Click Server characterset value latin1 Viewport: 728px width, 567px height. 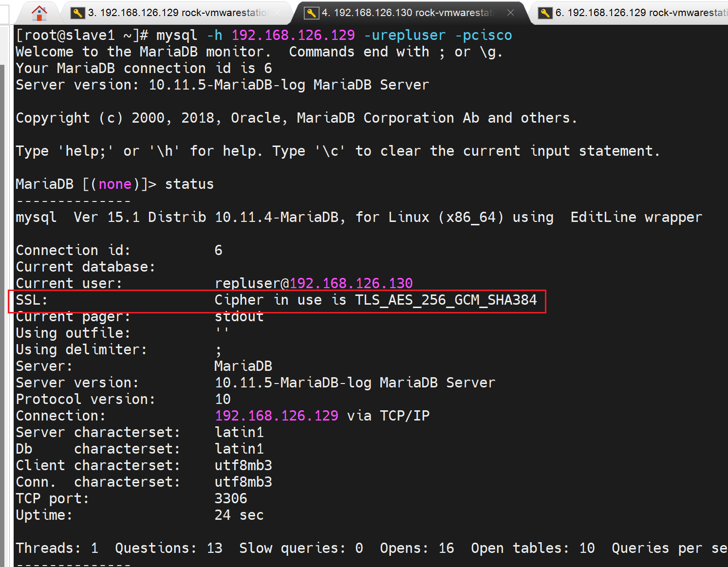point(239,432)
